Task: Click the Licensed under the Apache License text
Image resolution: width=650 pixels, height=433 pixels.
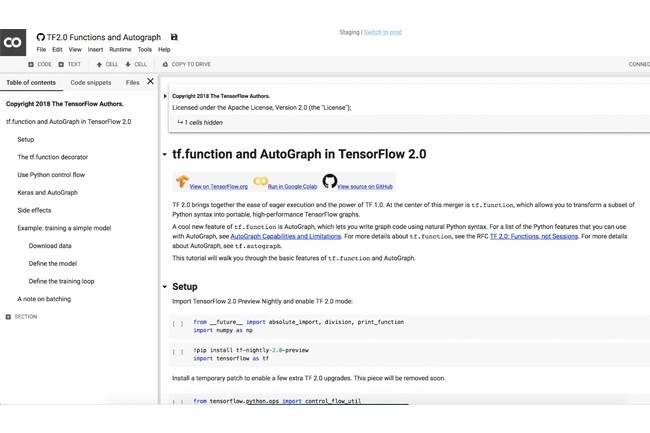Action: click(x=262, y=108)
